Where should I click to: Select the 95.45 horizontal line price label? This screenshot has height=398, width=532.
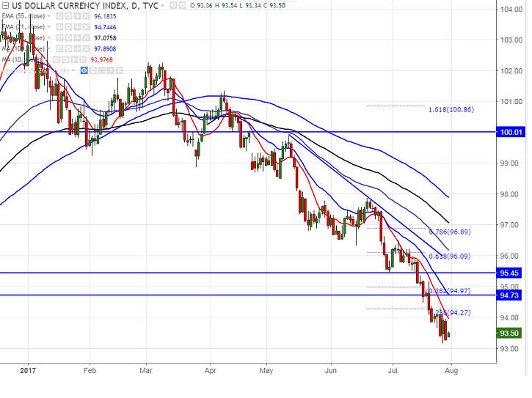coord(509,273)
